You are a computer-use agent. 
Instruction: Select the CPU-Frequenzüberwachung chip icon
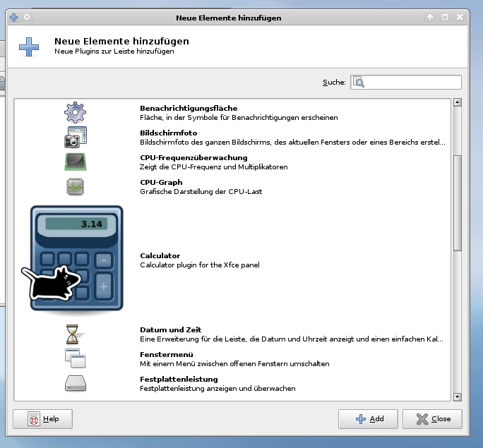[75, 162]
